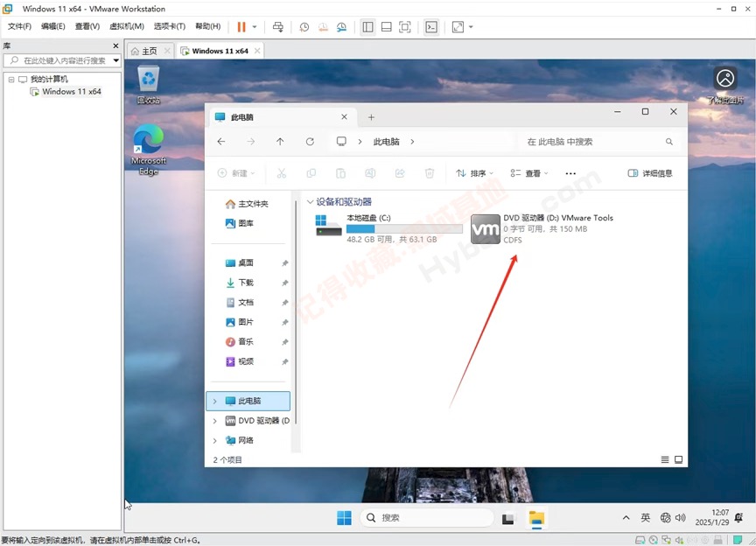756x546 pixels.
Task: Click the Explorer refresh button
Action: click(310, 142)
